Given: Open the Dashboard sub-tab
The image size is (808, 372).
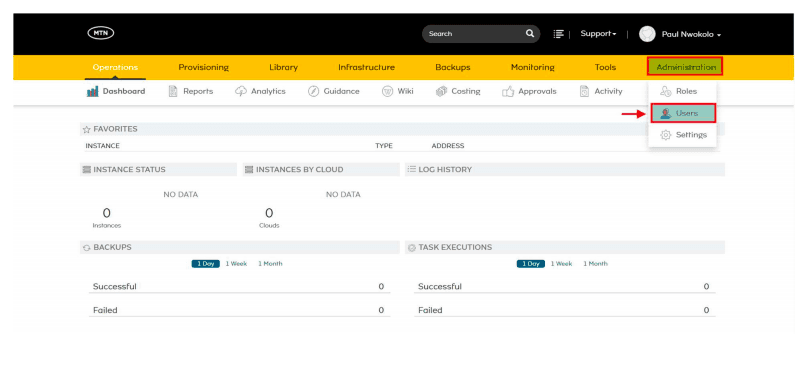Looking at the screenshot, I should [x=116, y=91].
